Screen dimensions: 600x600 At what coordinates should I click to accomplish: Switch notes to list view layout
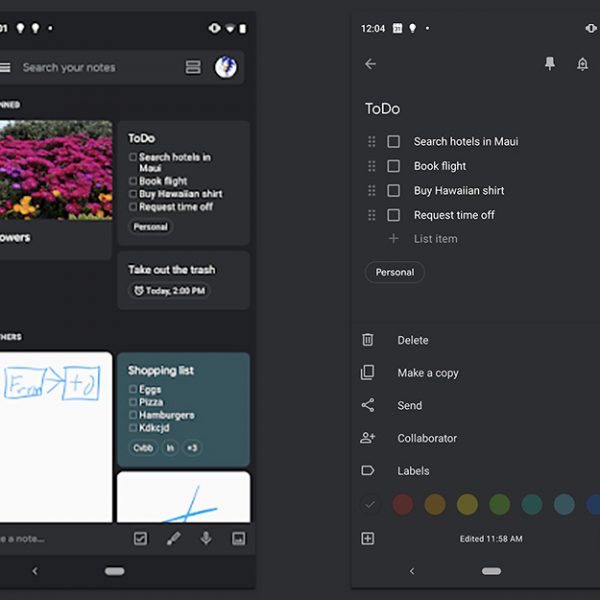pyautogui.click(x=193, y=68)
